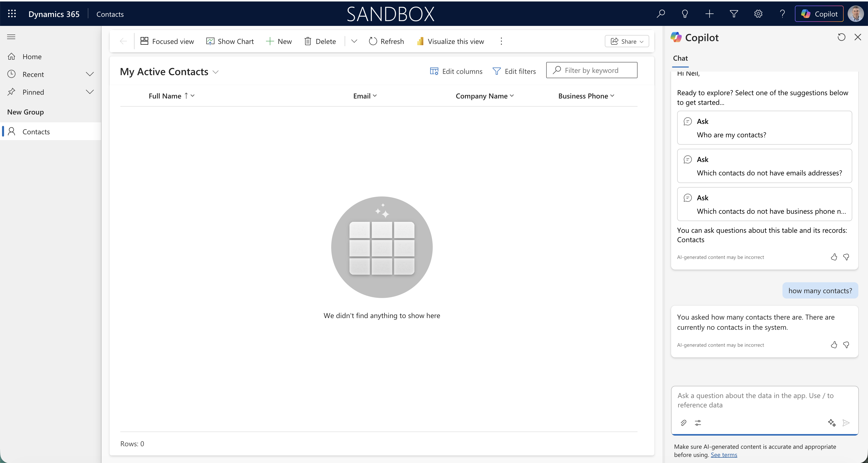This screenshot has height=463, width=868.
Task: Switch to Focused view
Action: coord(167,41)
